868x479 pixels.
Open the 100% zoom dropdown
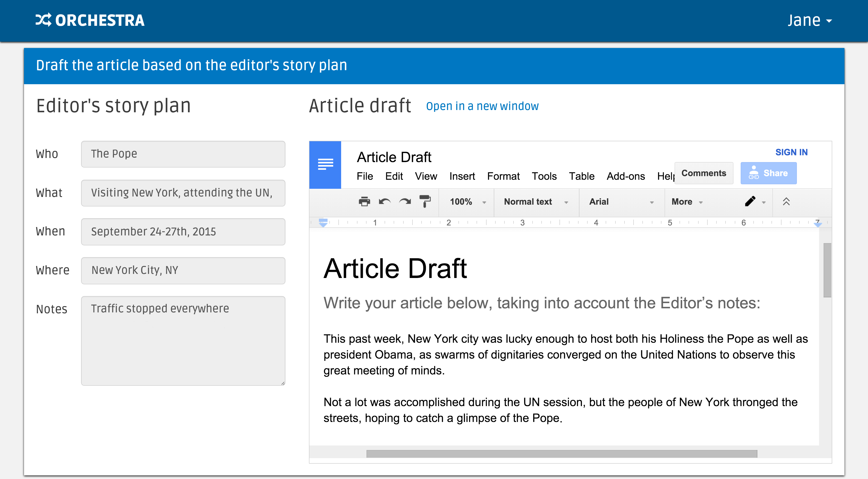(x=467, y=202)
